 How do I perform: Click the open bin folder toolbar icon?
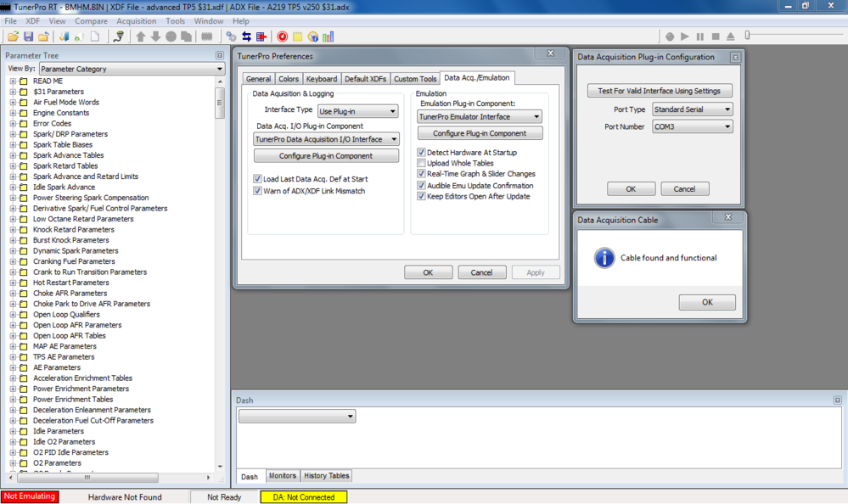click(13, 36)
